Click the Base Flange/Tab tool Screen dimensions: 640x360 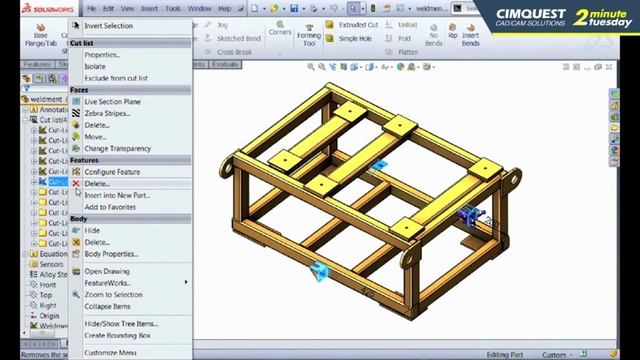pos(41,35)
